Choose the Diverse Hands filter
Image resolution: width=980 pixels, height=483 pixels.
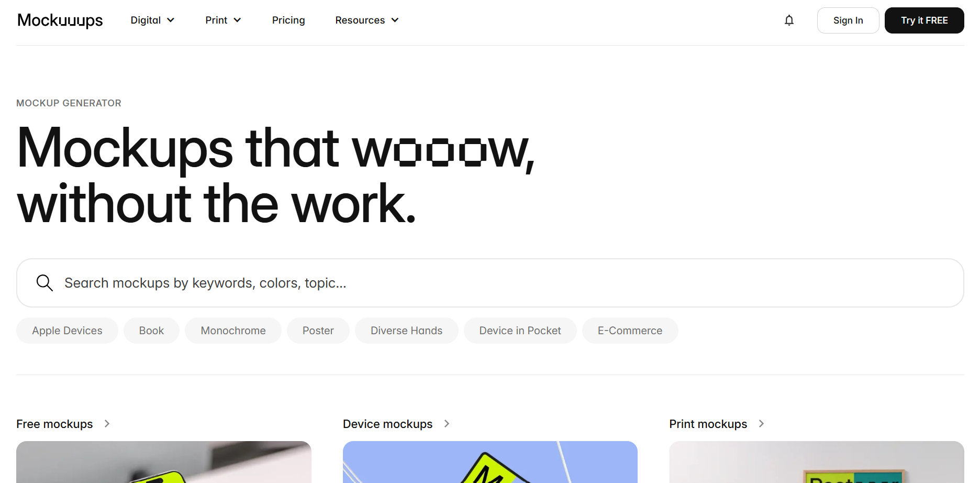click(x=406, y=331)
